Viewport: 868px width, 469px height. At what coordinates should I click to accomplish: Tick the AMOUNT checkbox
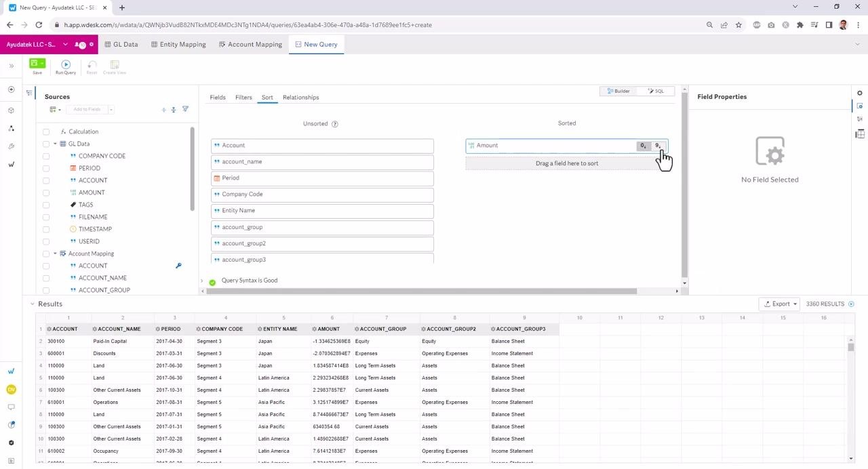coord(46,192)
